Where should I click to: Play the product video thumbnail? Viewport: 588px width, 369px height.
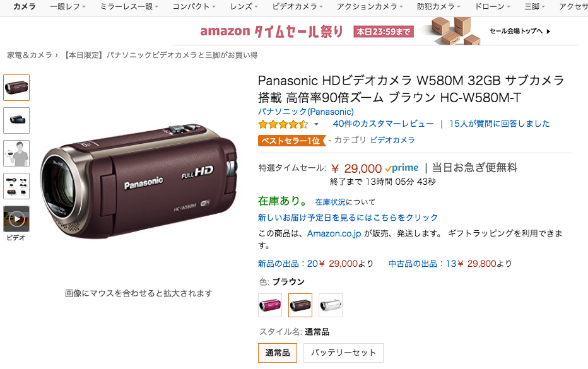pos(16,219)
